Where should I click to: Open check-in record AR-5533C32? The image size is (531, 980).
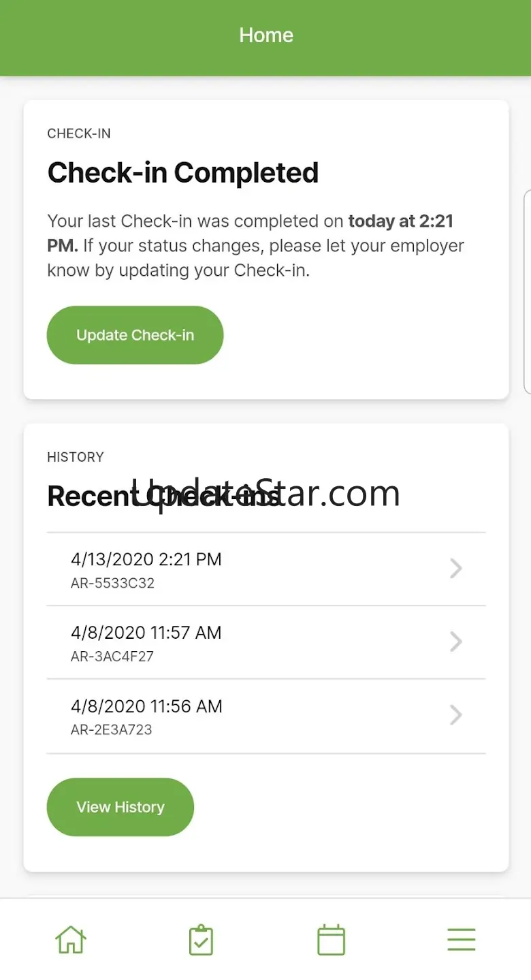tap(112, 584)
